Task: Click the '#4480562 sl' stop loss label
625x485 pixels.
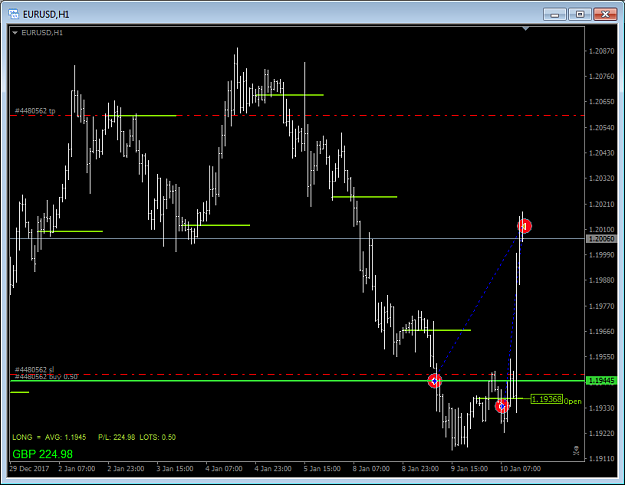Action: [34, 369]
